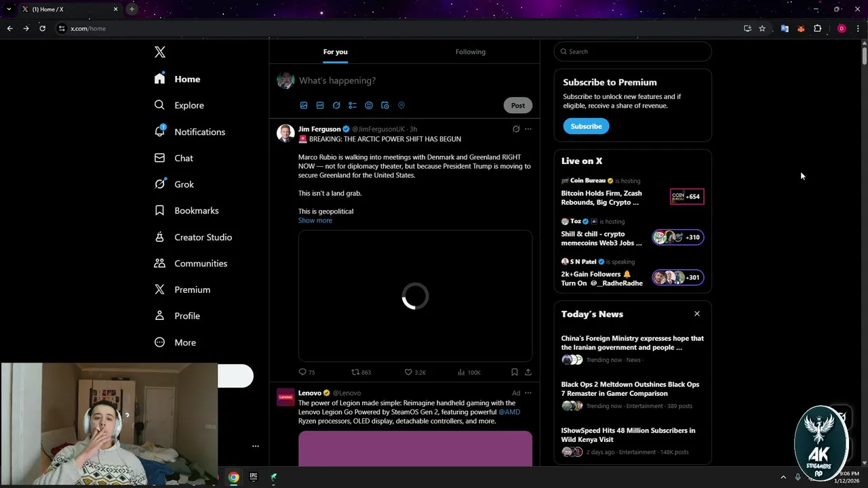Screen dimensions: 868x488
Task: Open Creator Studio
Action: [x=193, y=237]
